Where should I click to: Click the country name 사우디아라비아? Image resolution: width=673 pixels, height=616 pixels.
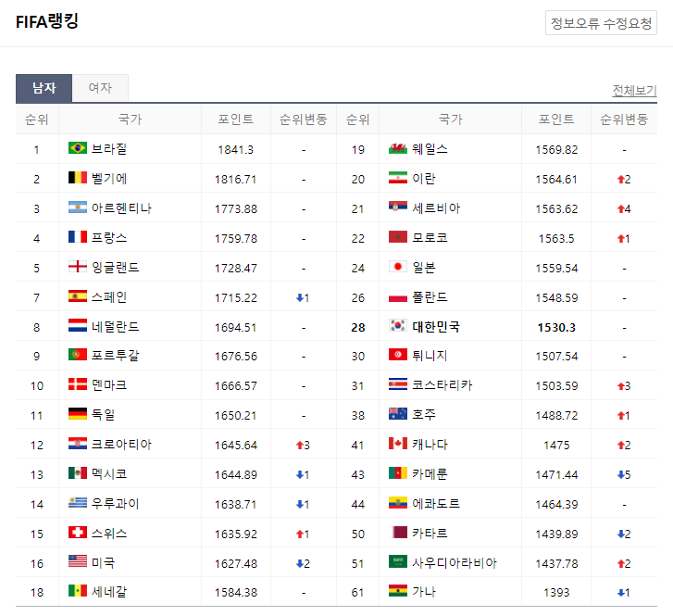(455, 562)
